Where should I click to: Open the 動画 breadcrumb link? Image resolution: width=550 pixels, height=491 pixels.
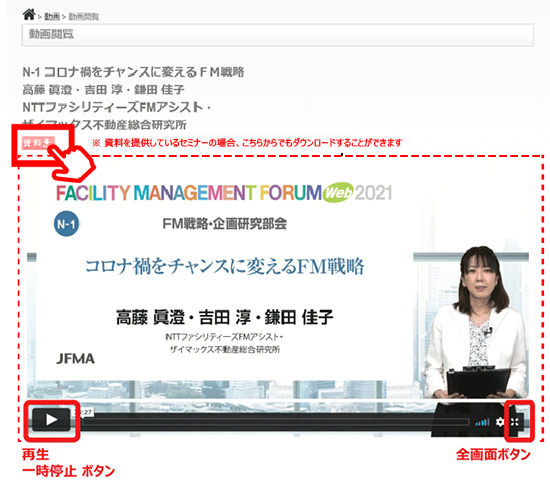(52, 16)
